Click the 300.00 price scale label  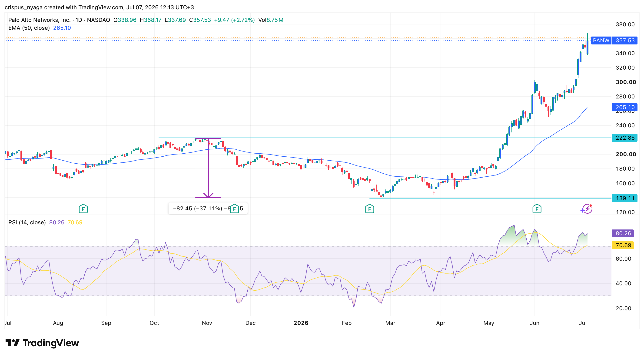click(626, 82)
